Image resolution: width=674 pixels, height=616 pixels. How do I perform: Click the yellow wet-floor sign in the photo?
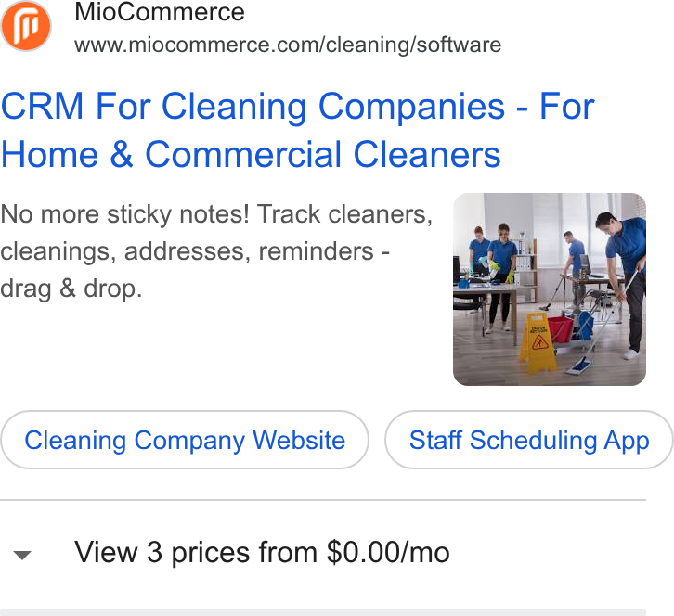[538, 342]
